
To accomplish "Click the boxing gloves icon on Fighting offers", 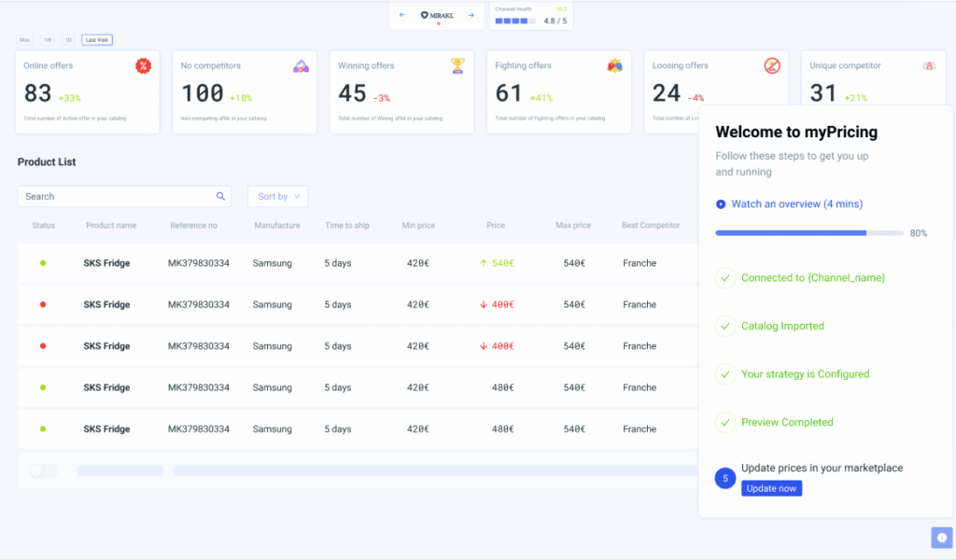I will click(x=614, y=65).
